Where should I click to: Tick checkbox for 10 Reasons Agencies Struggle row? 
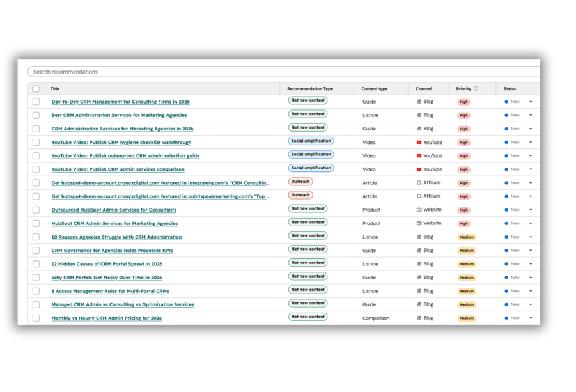click(36, 237)
